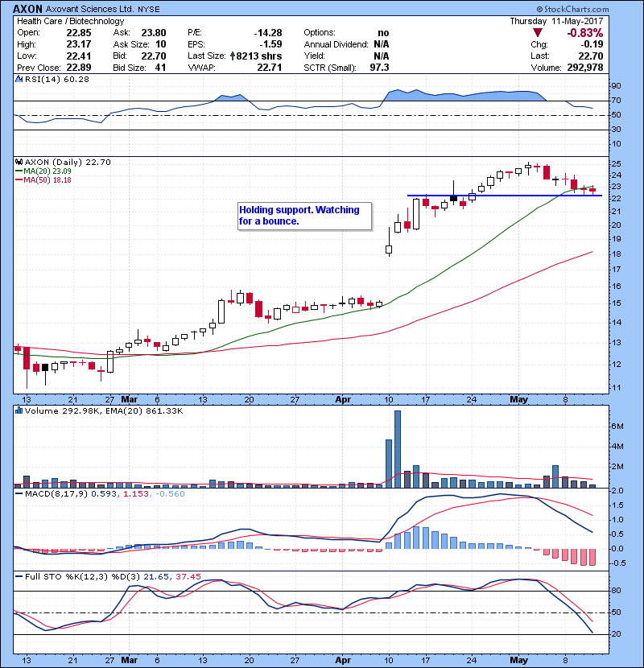Click the blue horizontal support line
644x668 pixels.
[505, 196]
